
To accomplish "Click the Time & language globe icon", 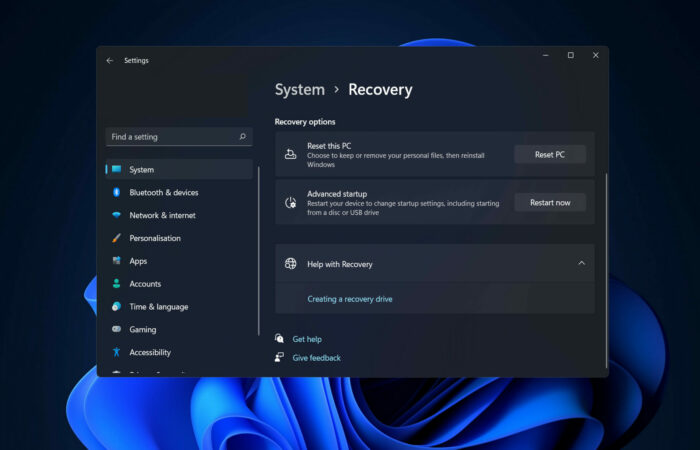I will pos(117,306).
